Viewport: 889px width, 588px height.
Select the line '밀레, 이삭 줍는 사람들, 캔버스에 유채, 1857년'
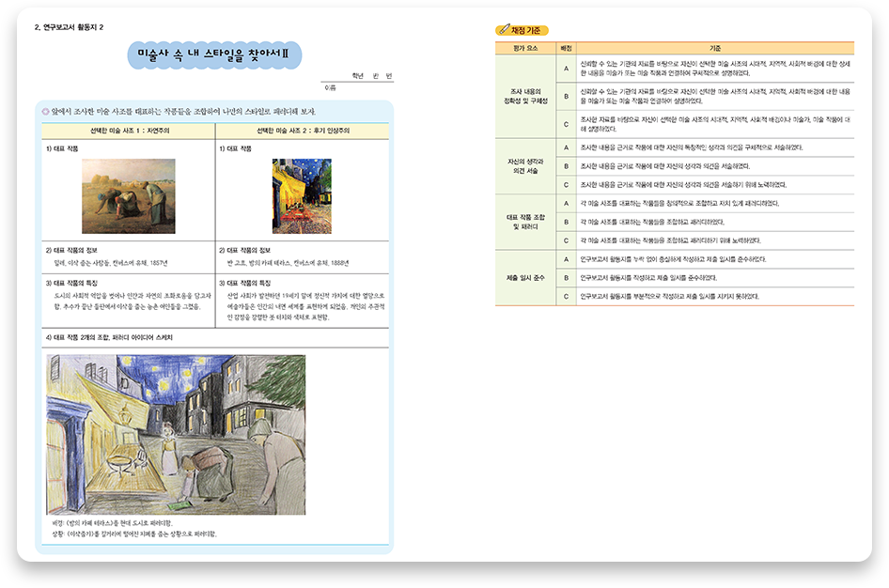[x=111, y=263]
